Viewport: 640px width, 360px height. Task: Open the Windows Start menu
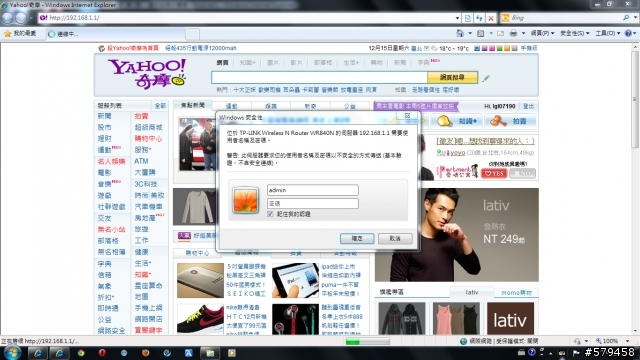pyautogui.click(x=12, y=352)
